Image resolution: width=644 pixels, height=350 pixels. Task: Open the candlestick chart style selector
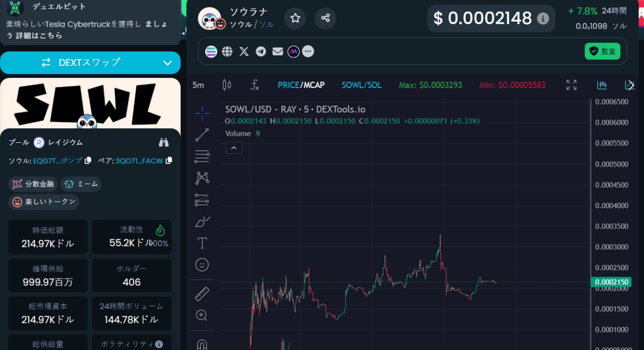click(227, 85)
